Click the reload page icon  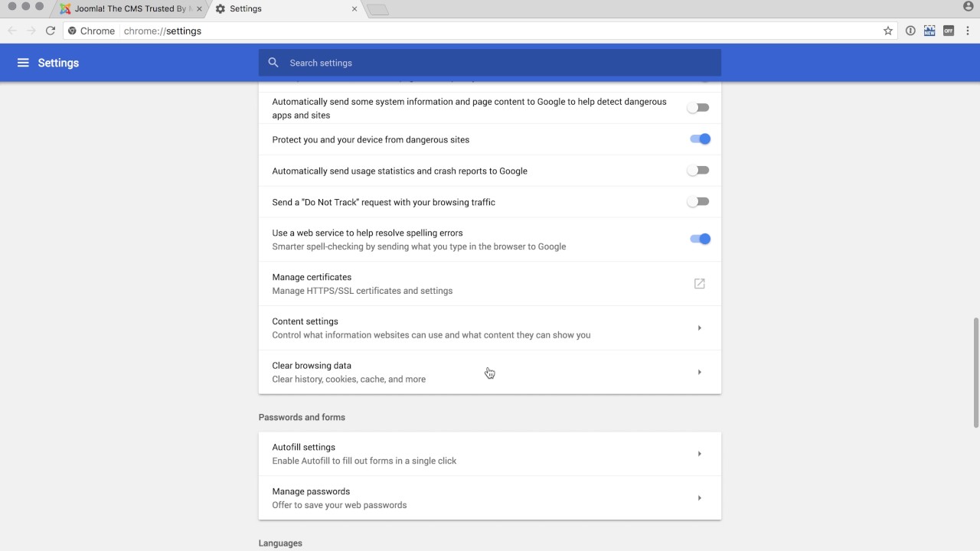click(51, 31)
